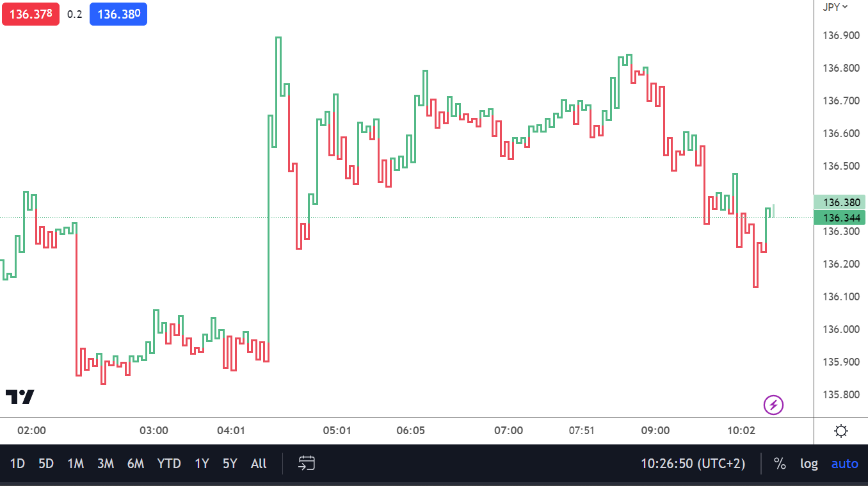Show the 5Y time range
This screenshot has width=868, height=486.
(230, 464)
